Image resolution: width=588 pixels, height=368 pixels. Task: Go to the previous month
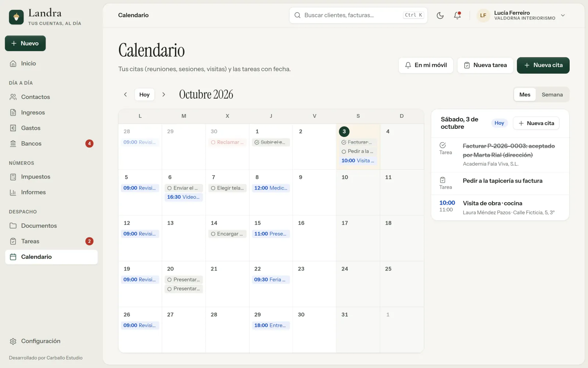pos(125,95)
